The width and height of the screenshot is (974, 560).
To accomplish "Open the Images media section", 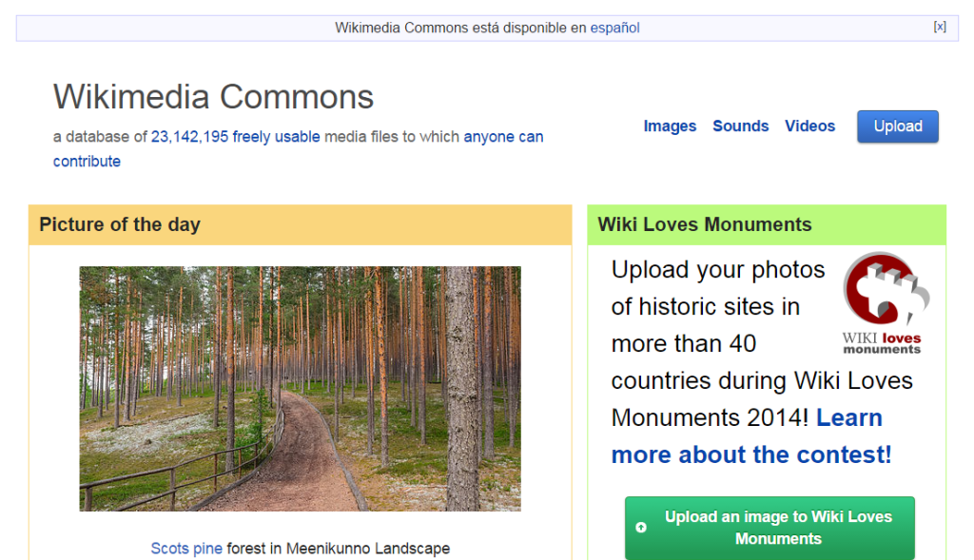I will point(670,126).
